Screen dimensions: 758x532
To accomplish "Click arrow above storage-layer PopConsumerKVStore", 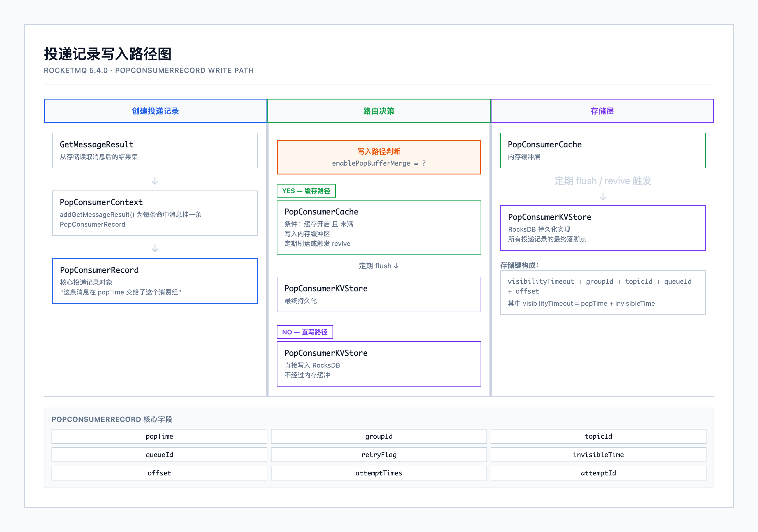I will [603, 197].
